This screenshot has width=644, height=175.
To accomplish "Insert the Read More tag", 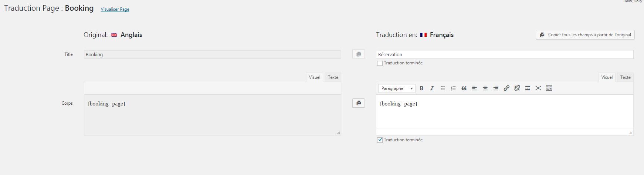I will [x=528, y=88].
